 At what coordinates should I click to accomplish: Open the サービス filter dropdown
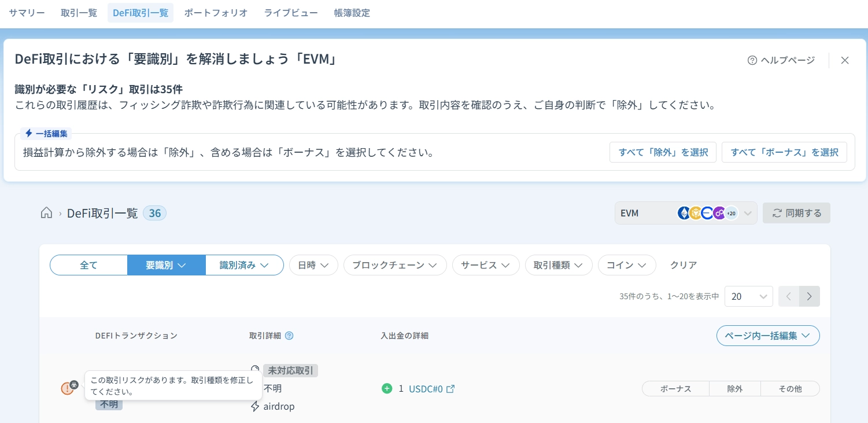(486, 265)
